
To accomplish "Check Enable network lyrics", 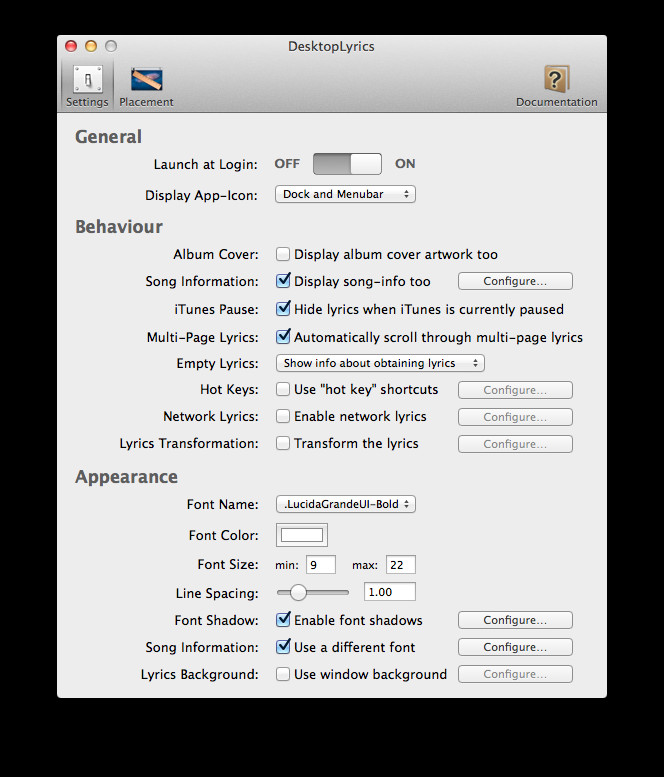I will click(x=283, y=416).
